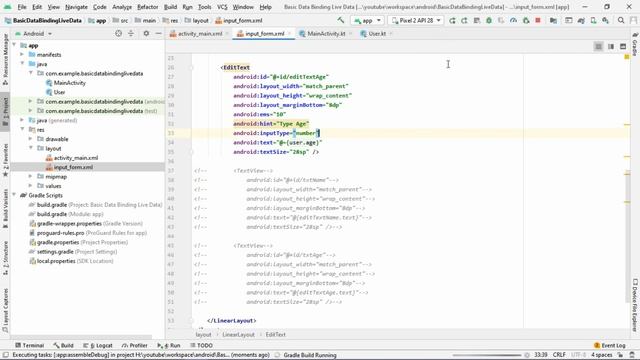Open the TODO tool window
The height and width of the screenshot is (360, 640).
coord(201,345)
